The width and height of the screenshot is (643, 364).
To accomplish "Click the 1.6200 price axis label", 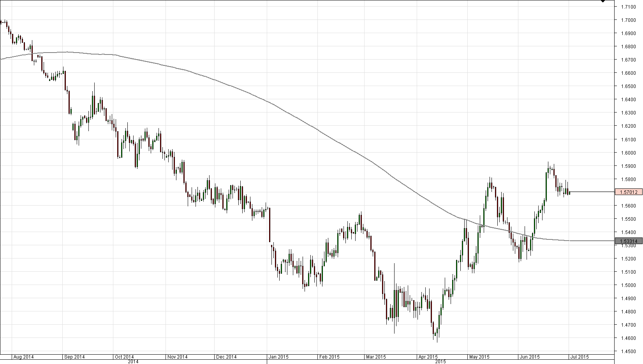I will coord(629,126).
